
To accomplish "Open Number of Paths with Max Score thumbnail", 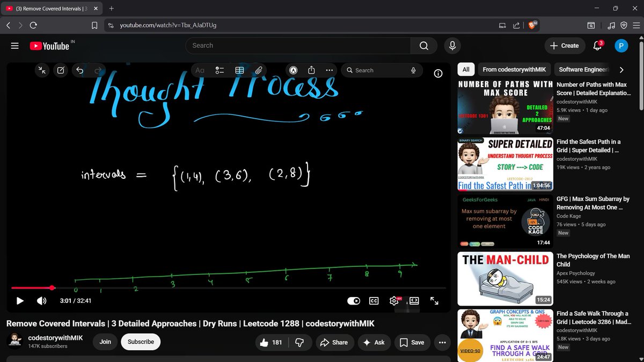I will (505, 107).
